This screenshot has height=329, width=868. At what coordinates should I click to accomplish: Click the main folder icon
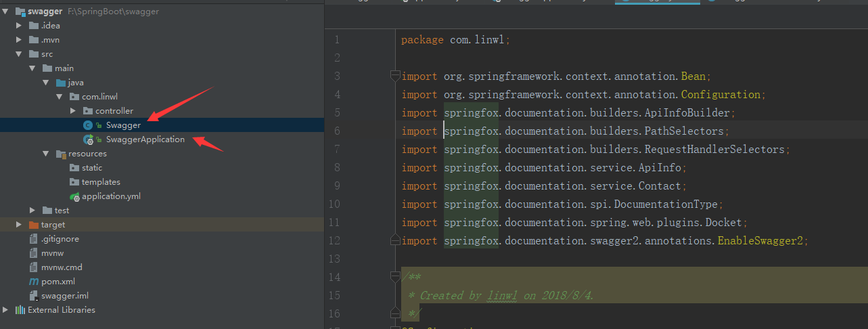point(47,68)
